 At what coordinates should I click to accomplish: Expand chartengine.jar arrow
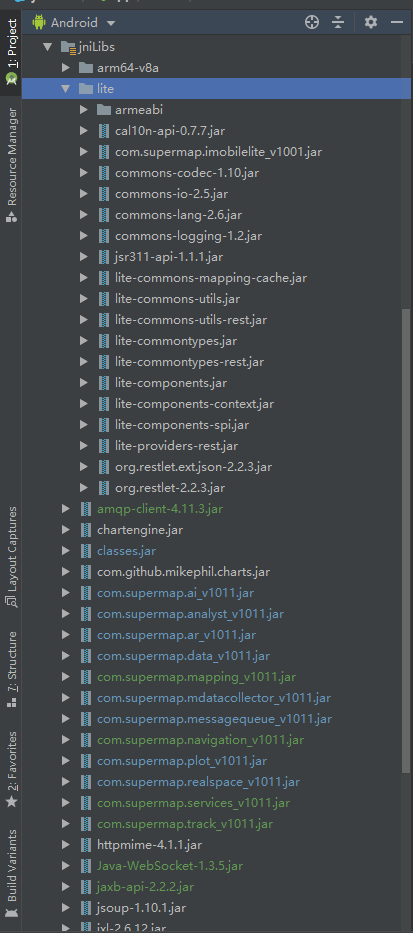tap(66, 530)
